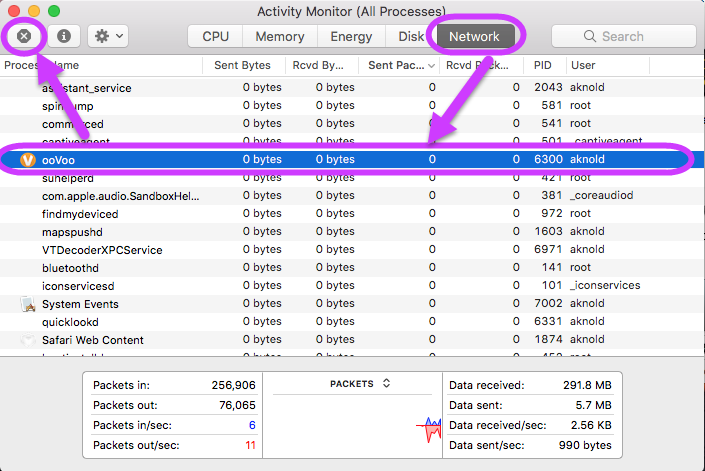
Task: Open the Disk tab
Action: [410, 36]
